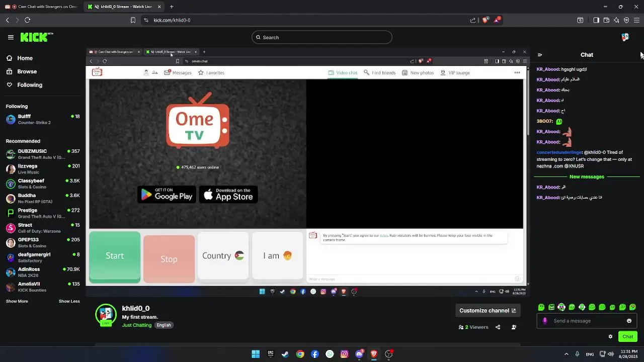644x362 pixels.
Task: Collapse list with Show Less
Action: click(x=69, y=301)
